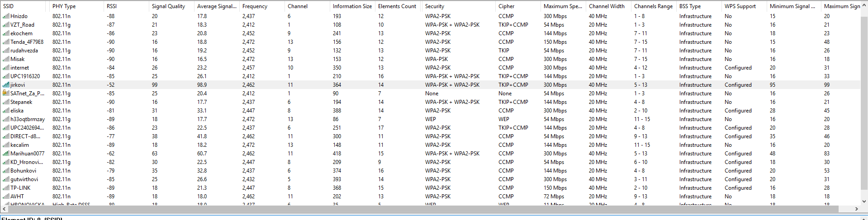Click the signal icon for UPC1916320
The image size is (868, 220).
coord(6,76)
